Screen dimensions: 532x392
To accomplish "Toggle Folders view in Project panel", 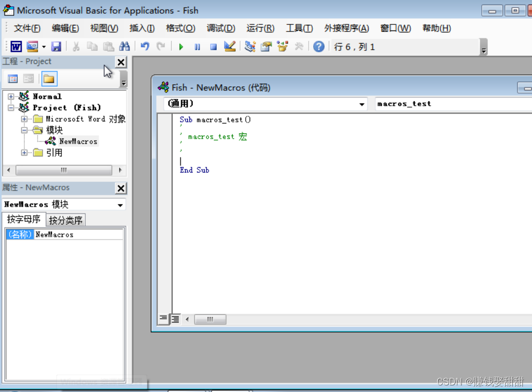I will click(x=49, y=79).
